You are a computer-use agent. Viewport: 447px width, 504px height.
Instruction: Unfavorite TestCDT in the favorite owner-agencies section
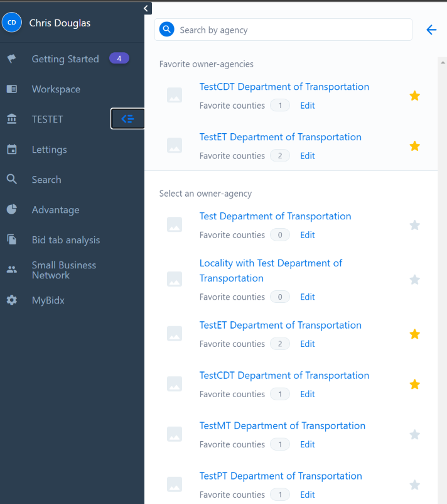(x=414, y=96)
